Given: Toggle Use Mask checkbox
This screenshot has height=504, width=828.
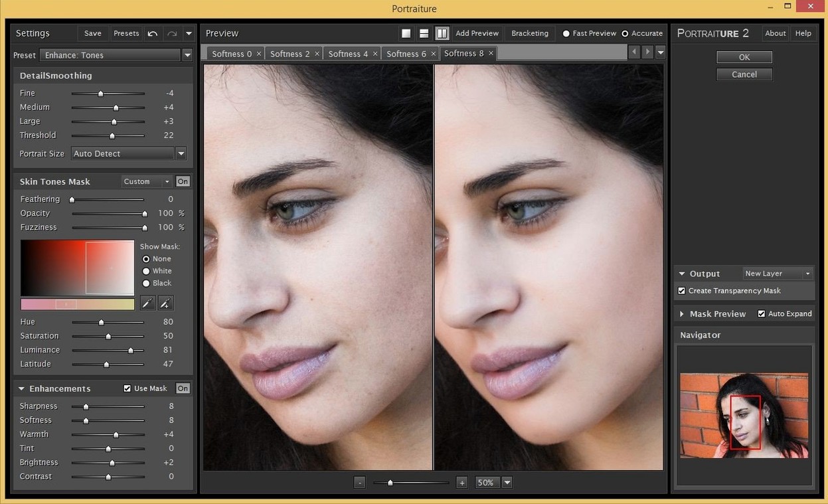Looking at the screenshot, I should (x=127, y=388).
